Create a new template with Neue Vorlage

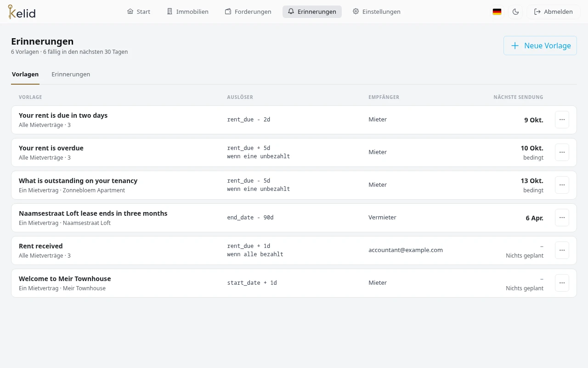pos(540,46)
